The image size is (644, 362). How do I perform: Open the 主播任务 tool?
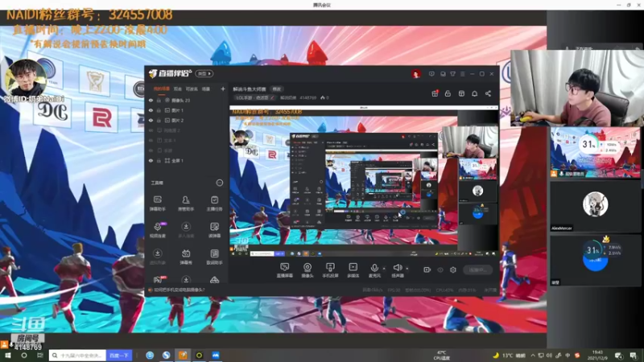[214, 204]
